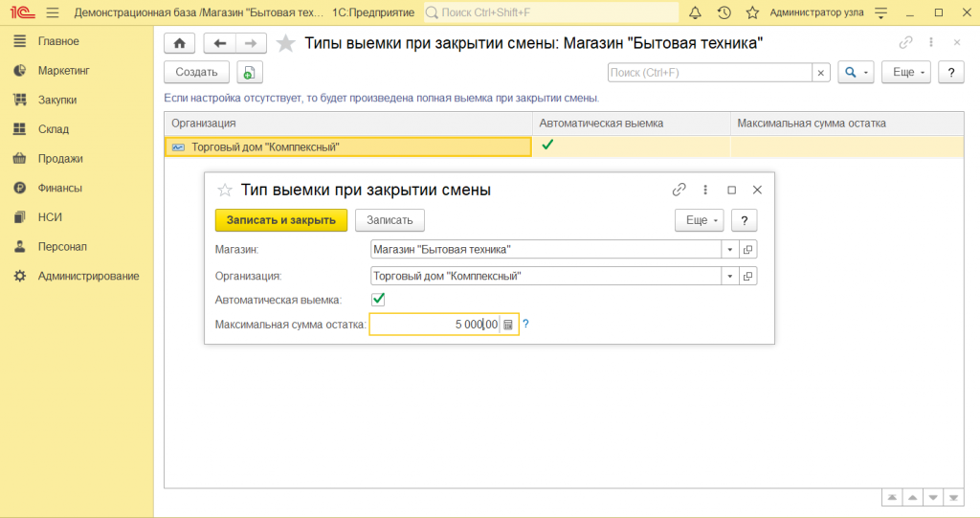Click the list search field Поиск (Ctrl+F)
The image size is (980, 518).
pyautogui.click(x=709, y=73)
